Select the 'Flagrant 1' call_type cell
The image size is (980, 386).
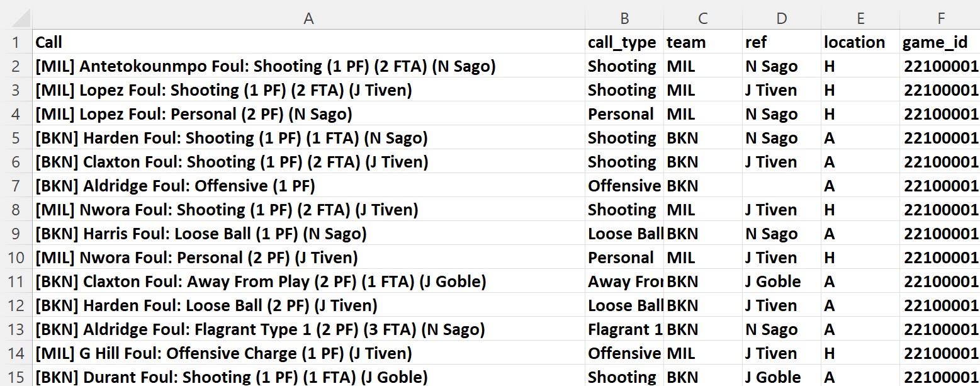[624, 329]
